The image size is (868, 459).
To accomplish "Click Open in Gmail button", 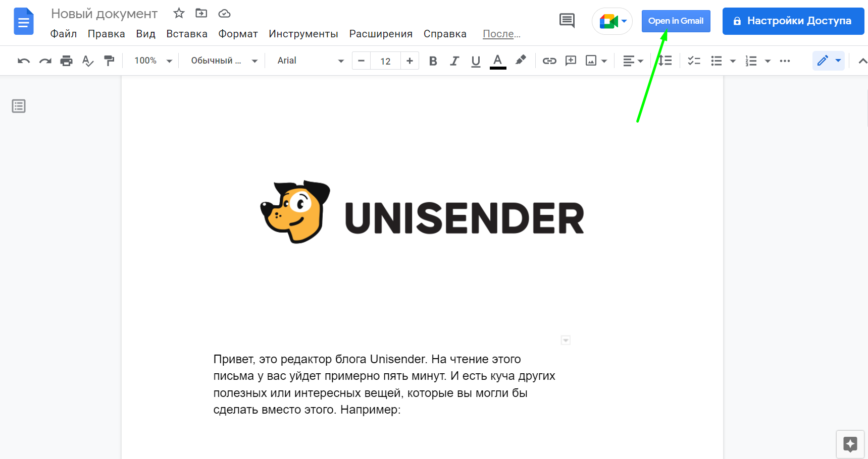I will 676,21.
